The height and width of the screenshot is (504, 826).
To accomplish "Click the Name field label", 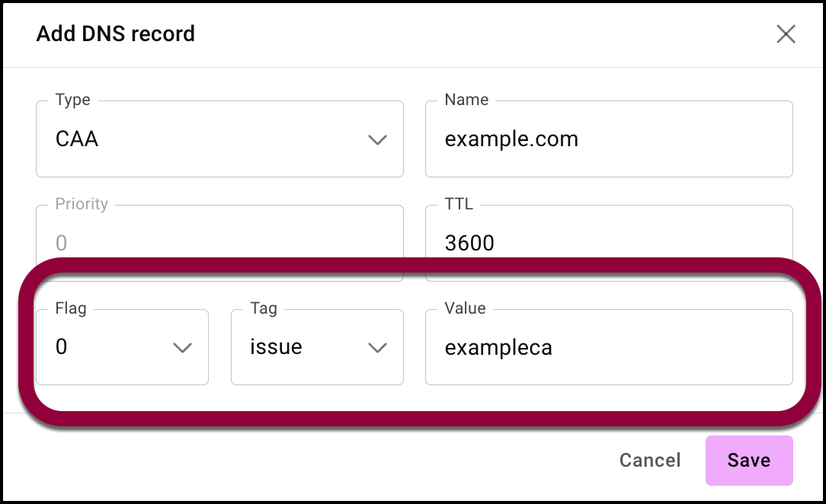I will pyautogui.click(x=466, y=100).
